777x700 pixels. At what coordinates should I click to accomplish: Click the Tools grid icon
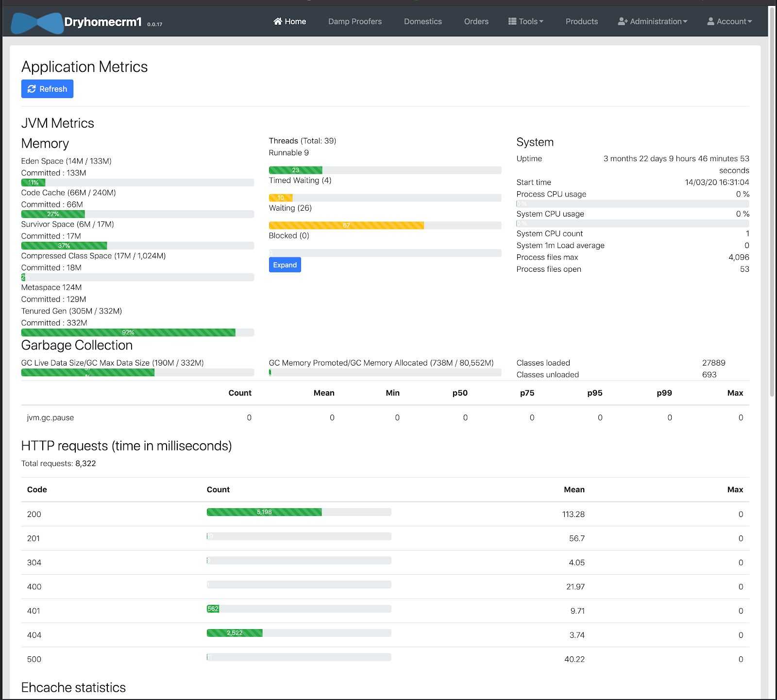[512, 21]
